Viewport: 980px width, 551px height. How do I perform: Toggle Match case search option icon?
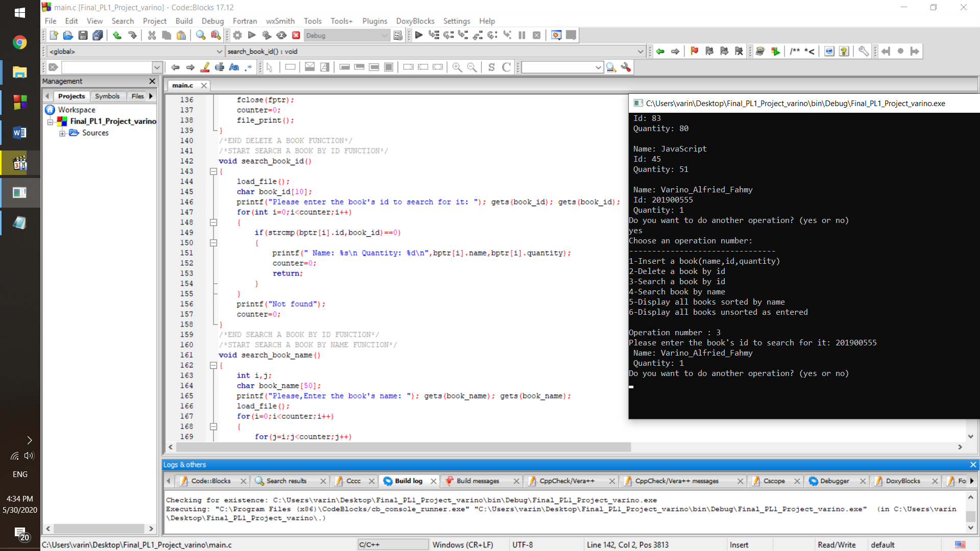[234, 67]
